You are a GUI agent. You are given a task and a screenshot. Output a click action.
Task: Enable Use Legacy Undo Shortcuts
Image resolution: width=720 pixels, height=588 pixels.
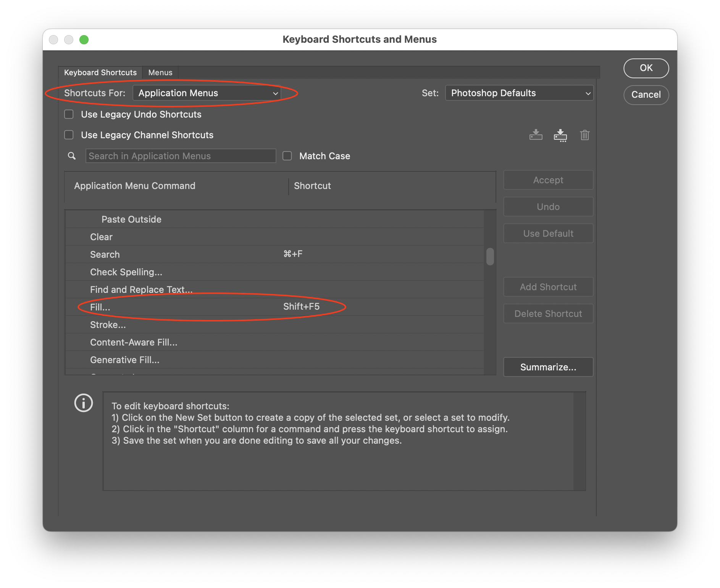[69, 114]
